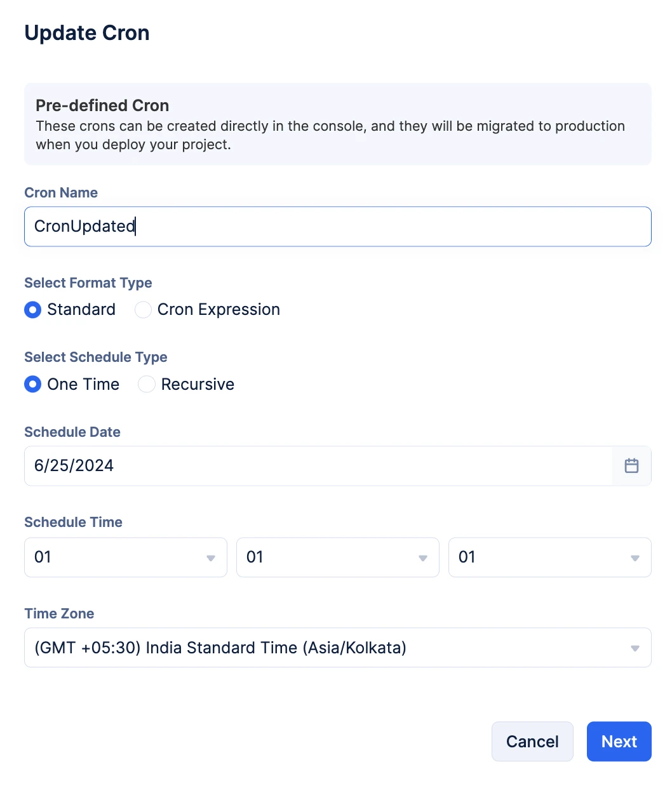This screenshot has height=786, width=672.
Task: Open the Schedule Date calendar picker icon
Action: click(631, 466)
